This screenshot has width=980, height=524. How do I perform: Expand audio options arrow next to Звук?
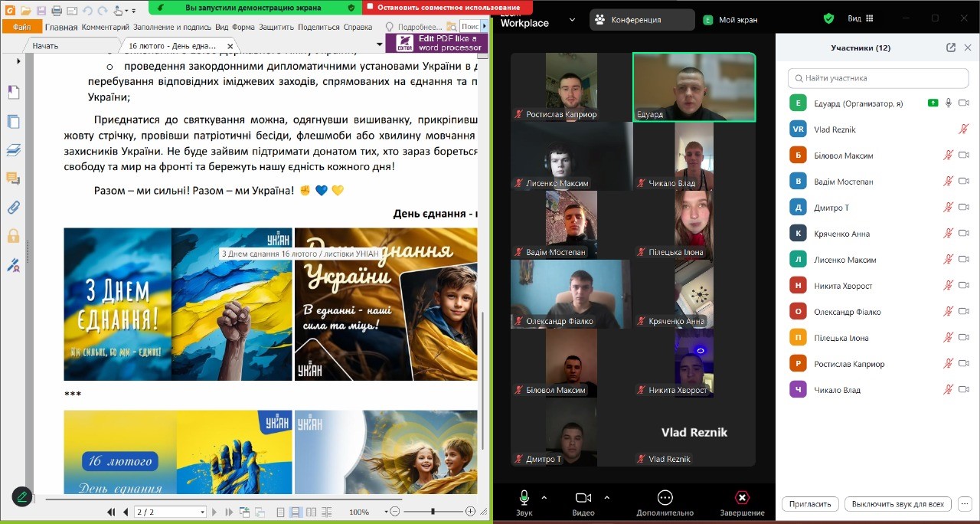[x=544, y=498]
